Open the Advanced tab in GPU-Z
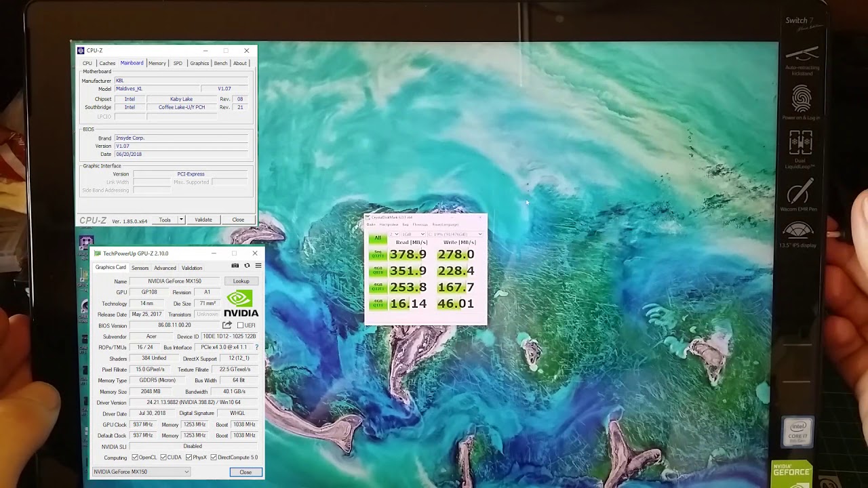Image resolution: width=868 pixels, height=488 pixels. click(x=165, y=268)
